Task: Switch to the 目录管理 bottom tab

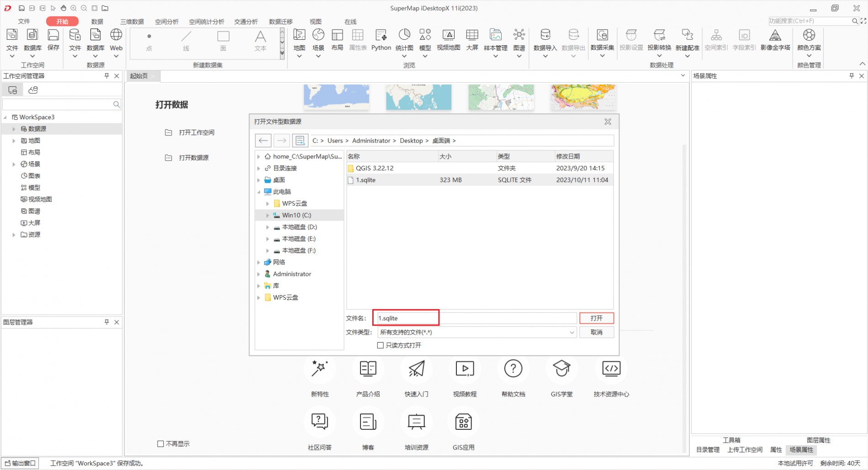Action: click(708, 450)
